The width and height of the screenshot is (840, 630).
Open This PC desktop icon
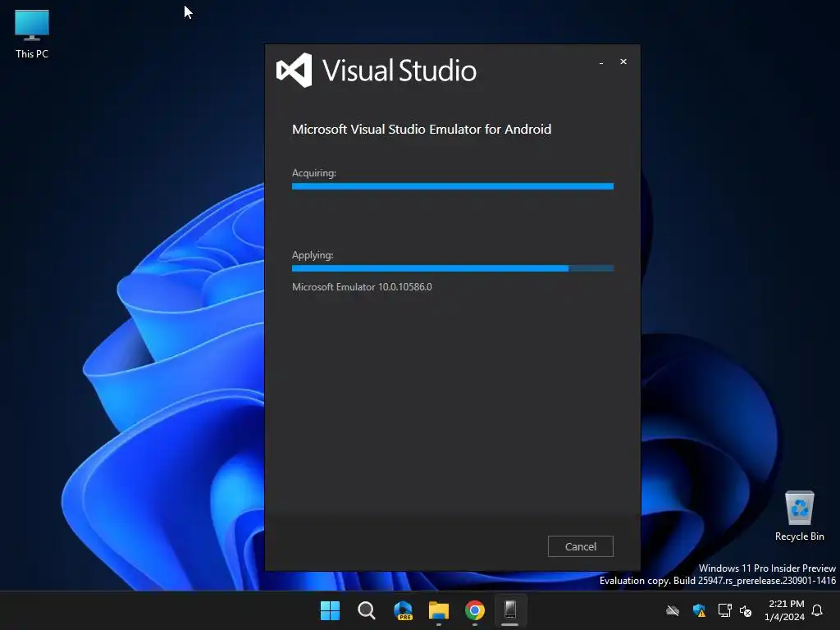click(32, 34)
